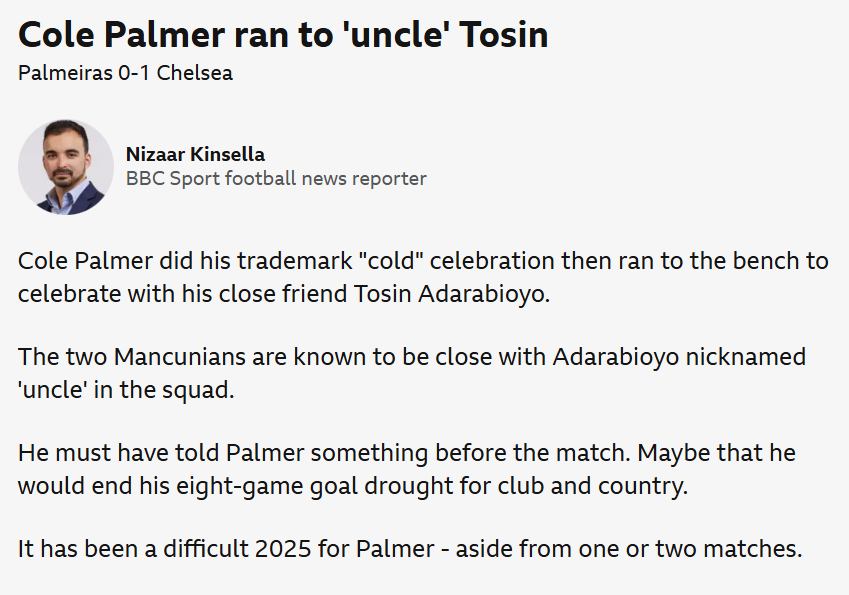Viewport: 849px width, 595px height.
Task: Click the word 'Palmer' in the headline
Action: pos(165,35)
